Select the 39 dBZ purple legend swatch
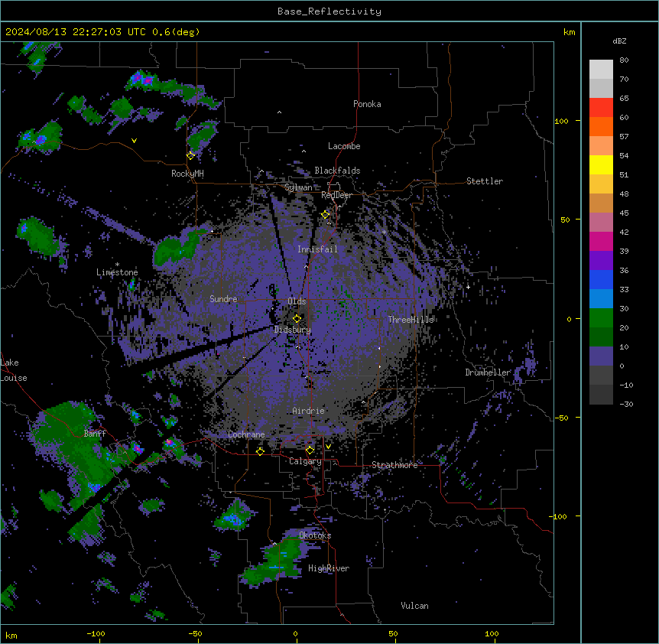This screenshot has width=659, height=644. click(x=601, y=260)
